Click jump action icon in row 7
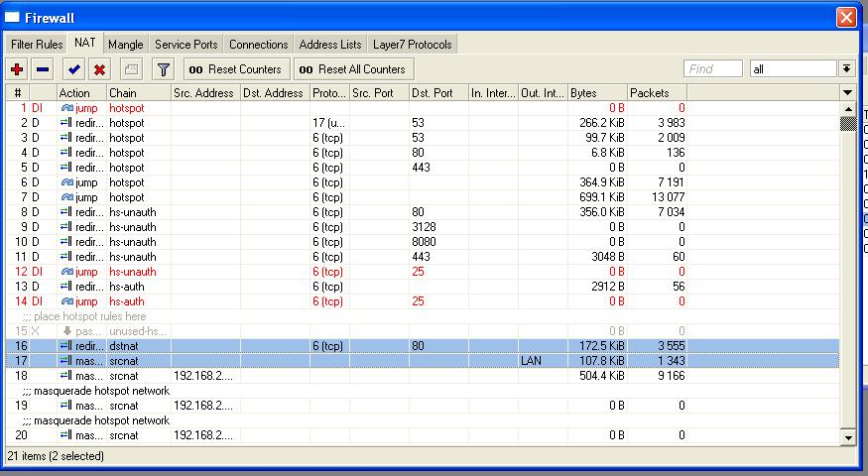The width and height of the screenshot is (868, 476). pos(67,197)
